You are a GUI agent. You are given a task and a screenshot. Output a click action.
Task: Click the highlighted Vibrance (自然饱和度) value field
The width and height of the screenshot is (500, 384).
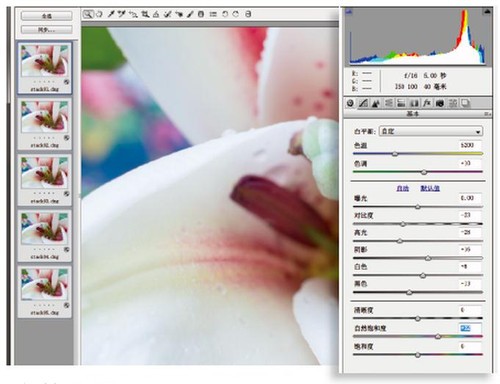coord(470,328)
